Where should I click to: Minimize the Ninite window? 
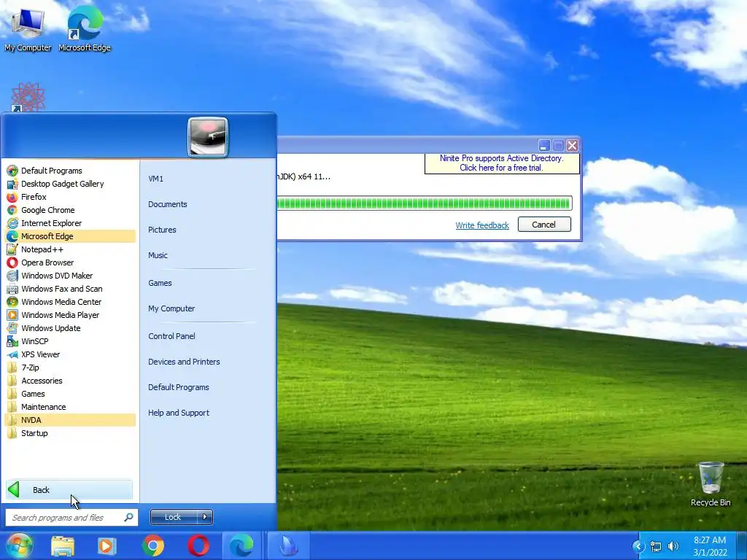pyautogui.click(x=544, y=145)
